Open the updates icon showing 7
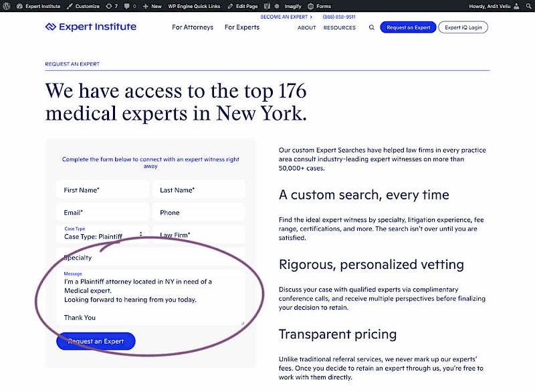The width and height of the screenshot is (535, 392). coord(112,6)
